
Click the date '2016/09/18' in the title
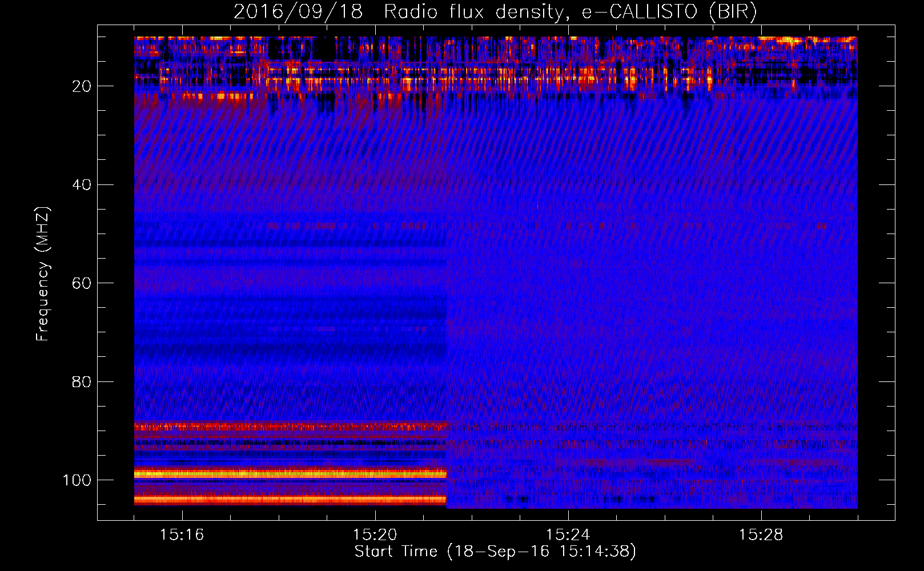298,12
